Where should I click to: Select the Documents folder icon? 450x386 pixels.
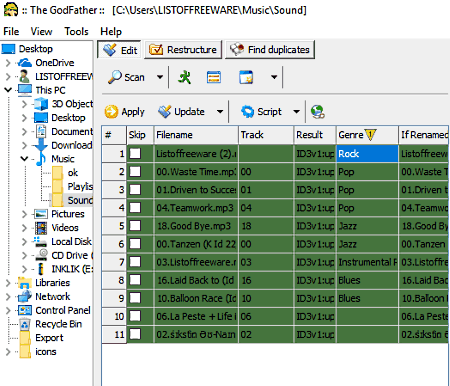click(x=41, y=131)
